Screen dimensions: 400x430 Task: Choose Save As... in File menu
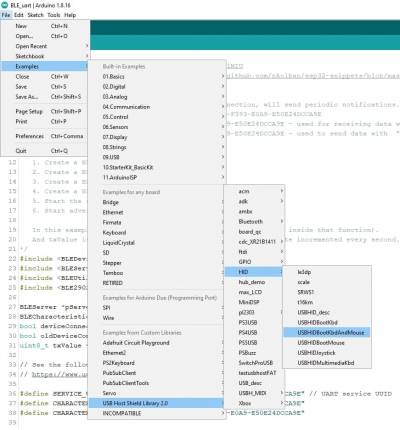[45, 97]
